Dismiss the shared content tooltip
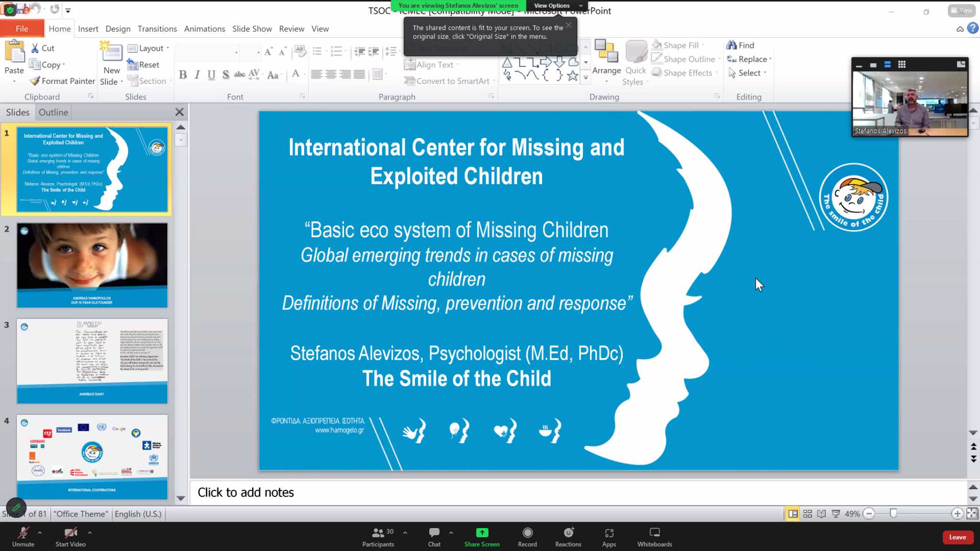Viewport: 980px width, 551px height. (568, 25)
